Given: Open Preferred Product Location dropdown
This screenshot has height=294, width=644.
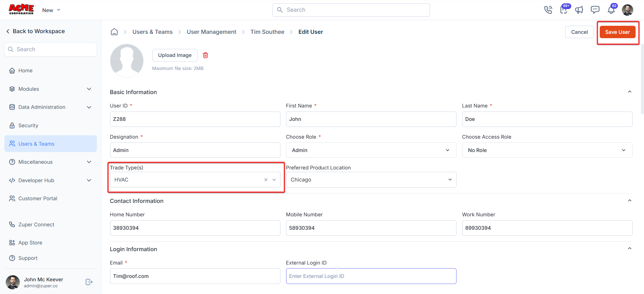Looking at the screenshot, I should 371,180.
